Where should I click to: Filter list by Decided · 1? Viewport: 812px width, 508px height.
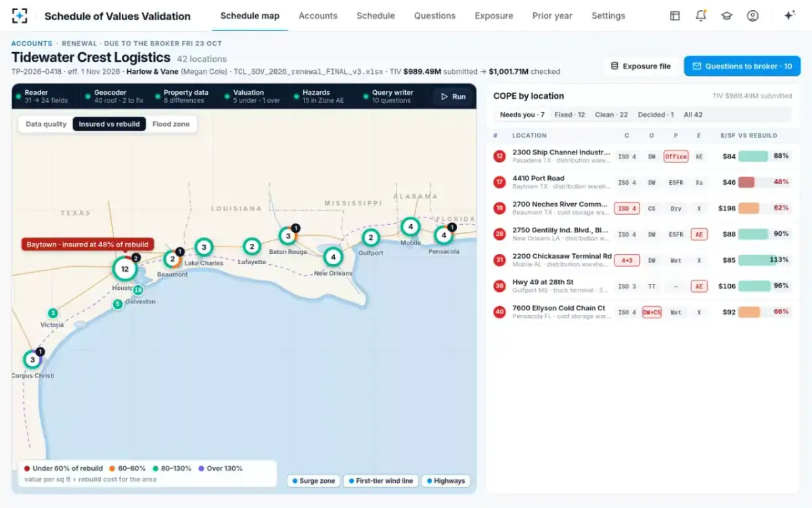656,114
